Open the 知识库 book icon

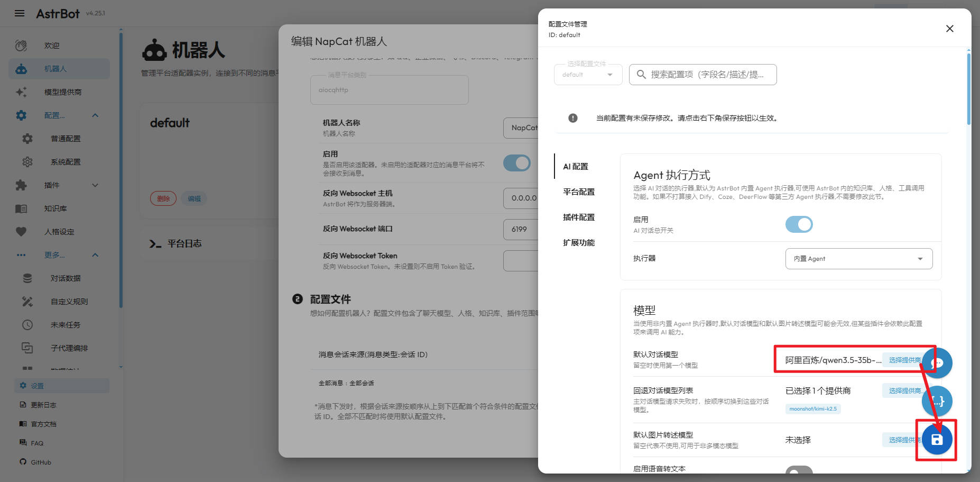click(x=21, y=208)
